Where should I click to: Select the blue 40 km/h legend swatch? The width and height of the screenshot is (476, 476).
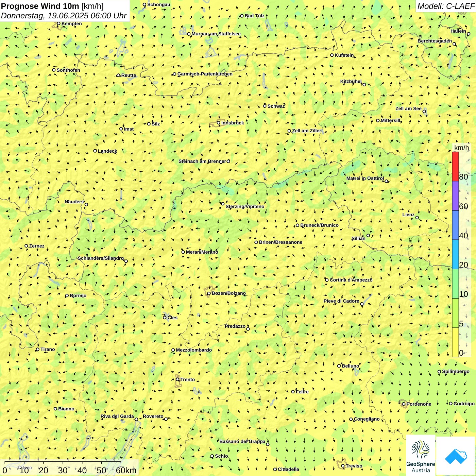(x=455, y=225)
